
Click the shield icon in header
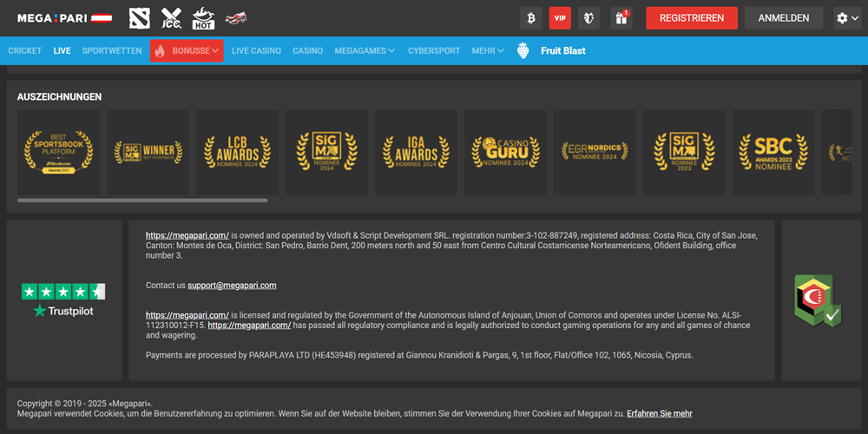click(x=589, y=18)
